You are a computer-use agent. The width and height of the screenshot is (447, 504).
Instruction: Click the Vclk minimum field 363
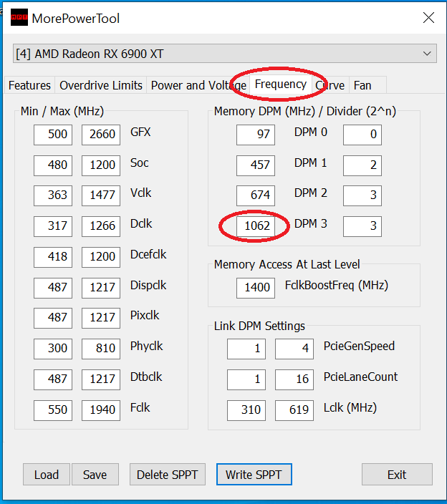click(53, 195)
